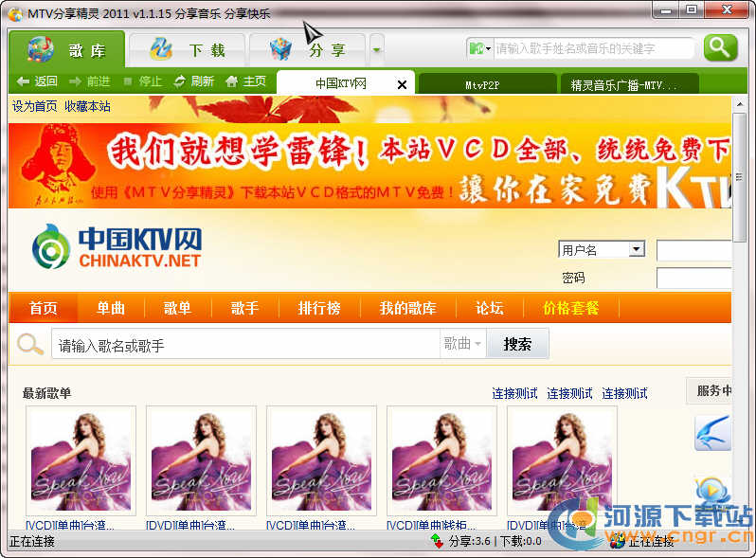Image resolution: width=756 pixels, height=558 pixels.
Task: Open the 用户名 login type dropdown
Action: 602,249
